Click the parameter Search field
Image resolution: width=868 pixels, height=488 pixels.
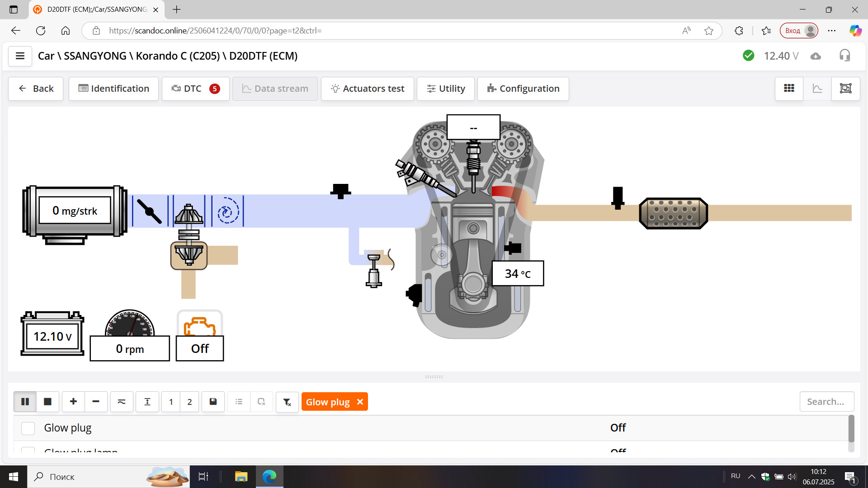pos(826,402)
